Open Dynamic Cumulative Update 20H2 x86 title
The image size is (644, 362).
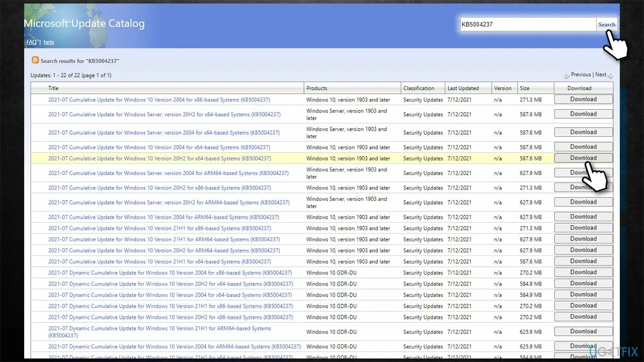click(x=171, y=317)
